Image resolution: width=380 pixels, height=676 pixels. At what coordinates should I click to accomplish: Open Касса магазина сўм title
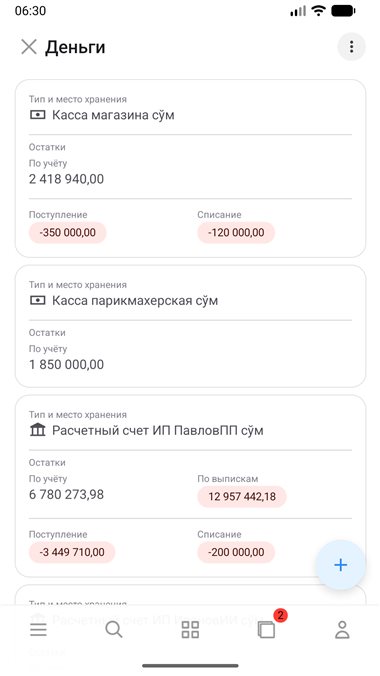coord(113,115)
